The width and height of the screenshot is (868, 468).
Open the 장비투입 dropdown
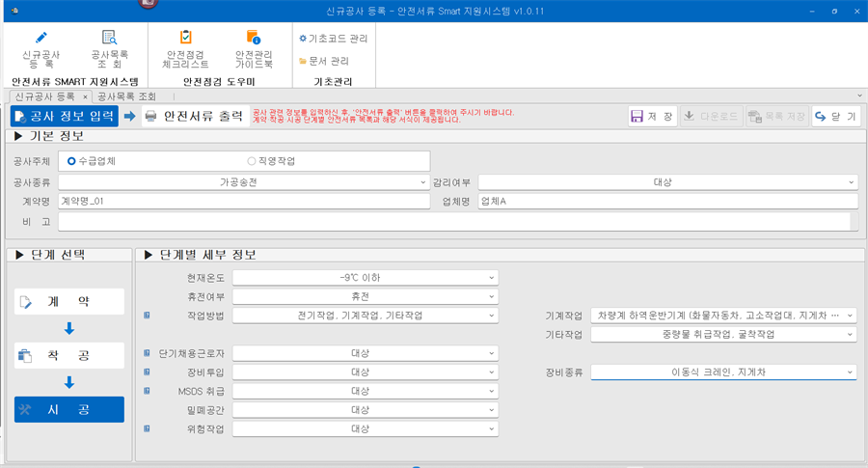[x=366, y=372]
